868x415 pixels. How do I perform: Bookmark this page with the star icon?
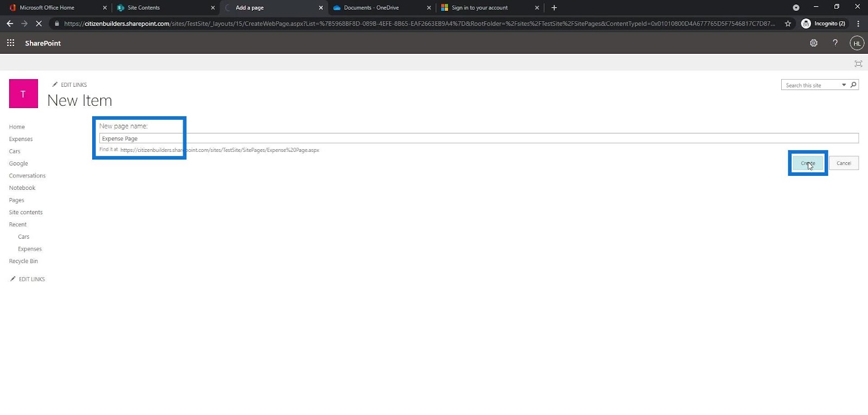point(788,23)
